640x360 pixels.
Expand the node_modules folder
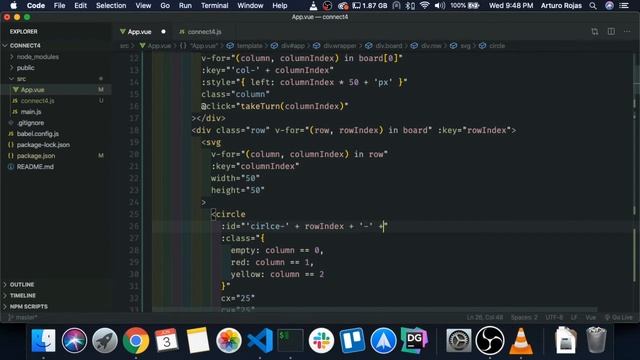[x=38, y=57]
